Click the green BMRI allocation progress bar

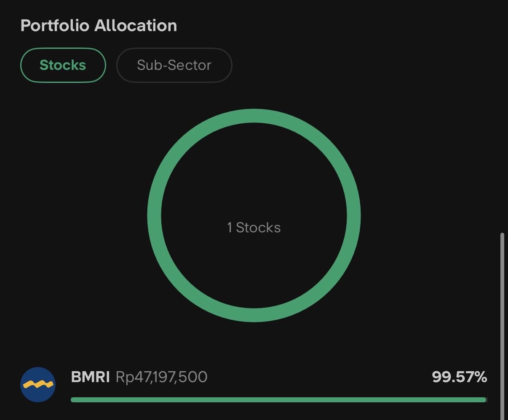point(278,400)
